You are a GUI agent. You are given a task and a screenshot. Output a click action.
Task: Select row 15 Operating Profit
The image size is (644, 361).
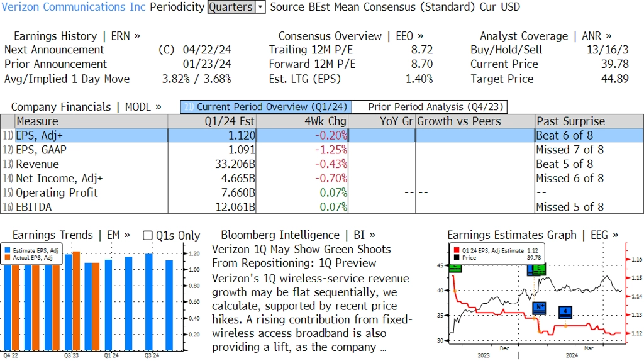tap(321, 192)
